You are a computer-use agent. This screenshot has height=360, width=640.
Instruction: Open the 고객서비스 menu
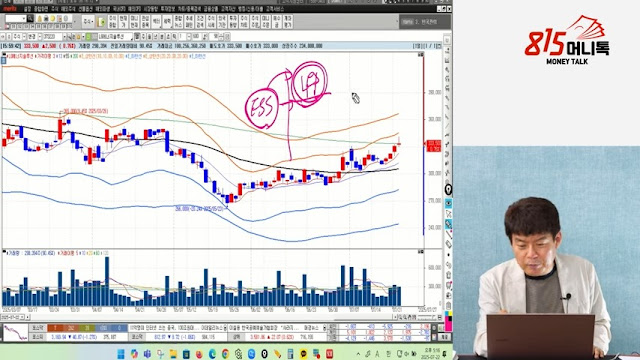pos(275,9)
